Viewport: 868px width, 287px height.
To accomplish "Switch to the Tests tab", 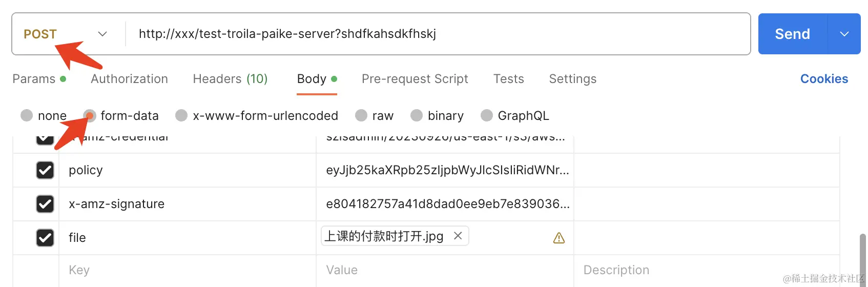I will click(x=508, y=79).
